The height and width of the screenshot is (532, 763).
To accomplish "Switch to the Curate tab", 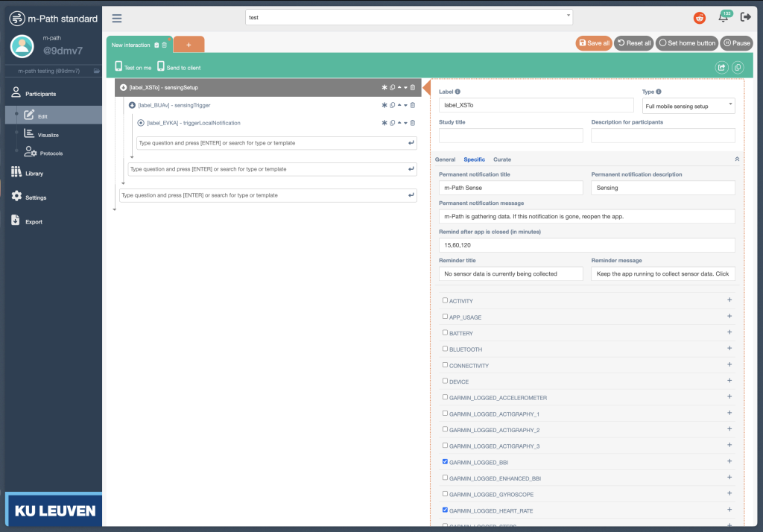I will [x=501, y=159].
